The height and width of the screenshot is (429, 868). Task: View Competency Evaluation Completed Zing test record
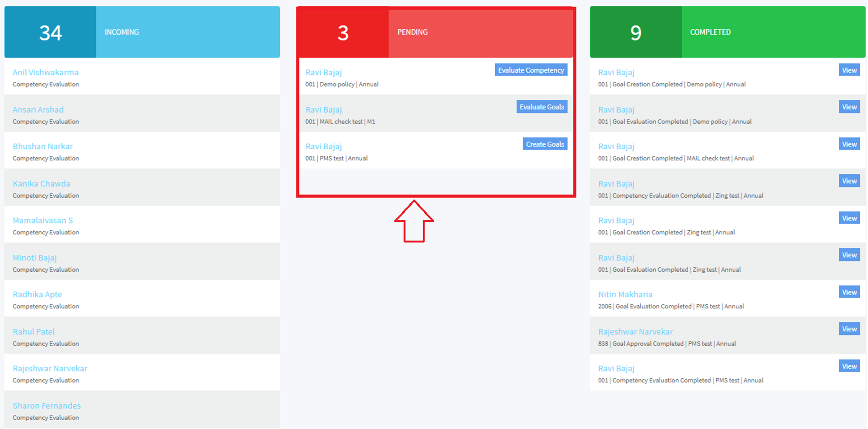pos(849,181)
